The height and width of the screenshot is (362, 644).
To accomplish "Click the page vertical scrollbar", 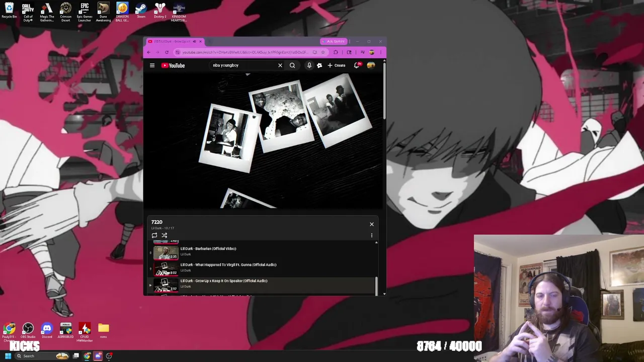I will (x=384, y=90).
